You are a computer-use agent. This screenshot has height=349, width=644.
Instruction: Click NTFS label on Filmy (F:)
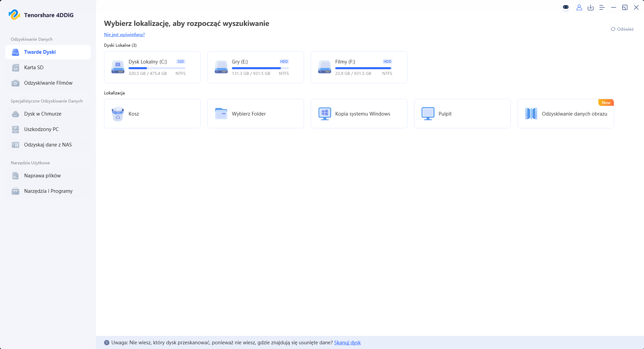(x=387, y=74)
